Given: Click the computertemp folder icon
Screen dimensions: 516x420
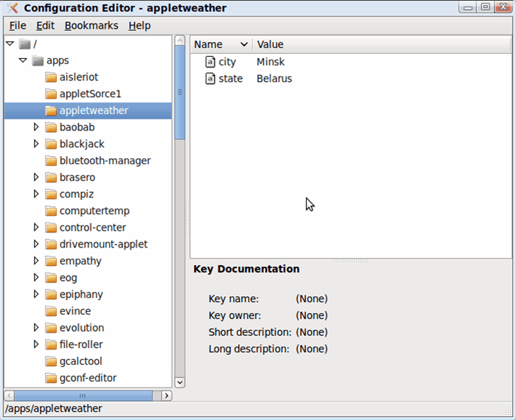Looking at the screenshot, I should [x=51, y=211].
